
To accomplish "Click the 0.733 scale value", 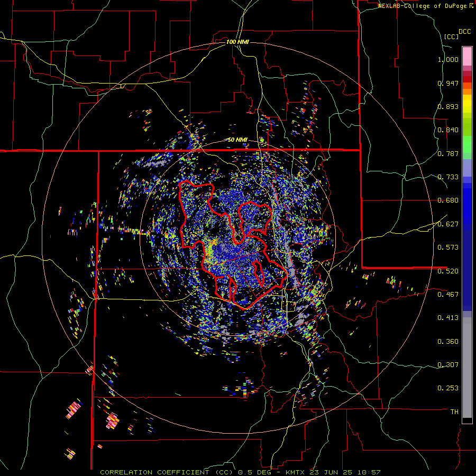I will (x=448, y=177).
